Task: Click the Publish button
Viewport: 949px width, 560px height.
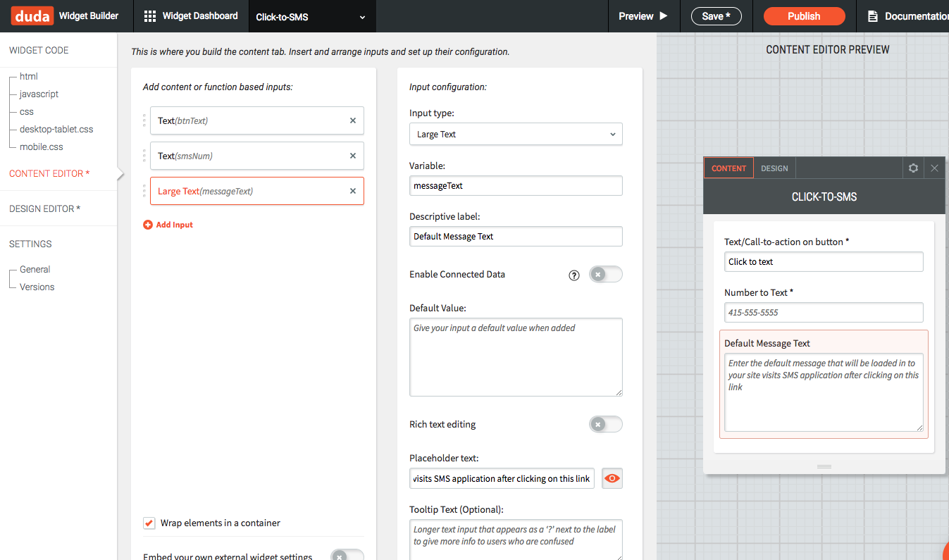Action: [804, 16]
